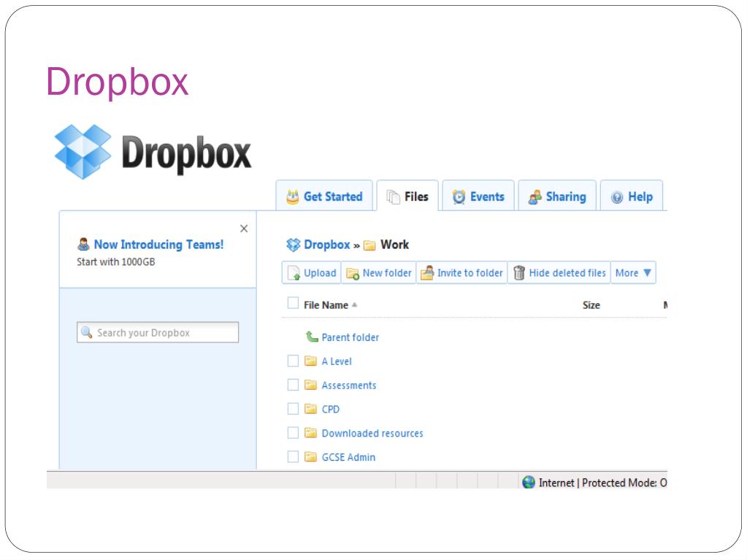Click the Dropbox breadcrumb box icon
747x560 pixels.
pos(293,245)
